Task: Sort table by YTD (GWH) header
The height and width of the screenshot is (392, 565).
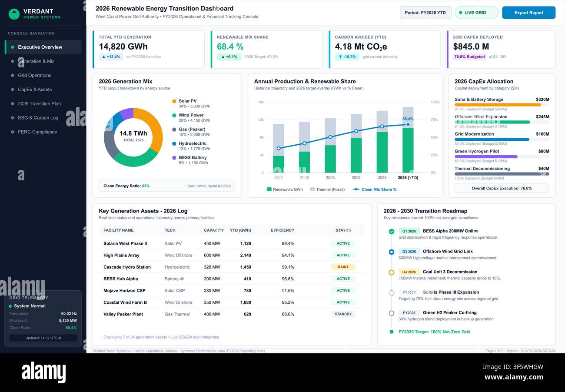Action: click(x=240, y=230)
